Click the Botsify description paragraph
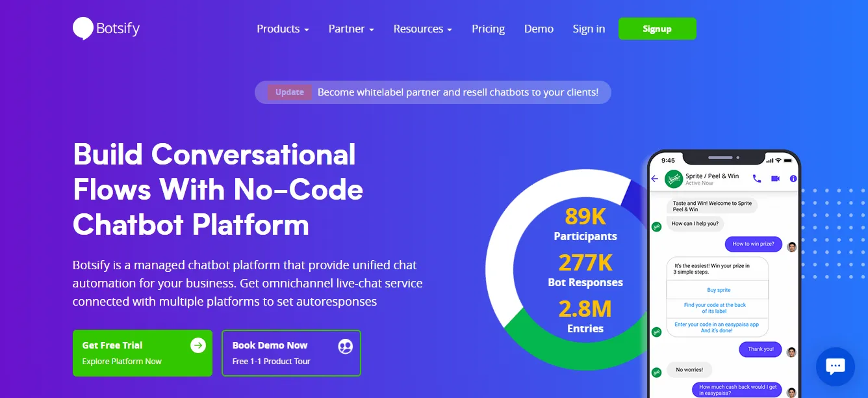Viewport: 868px width, 398px height. 248,284
